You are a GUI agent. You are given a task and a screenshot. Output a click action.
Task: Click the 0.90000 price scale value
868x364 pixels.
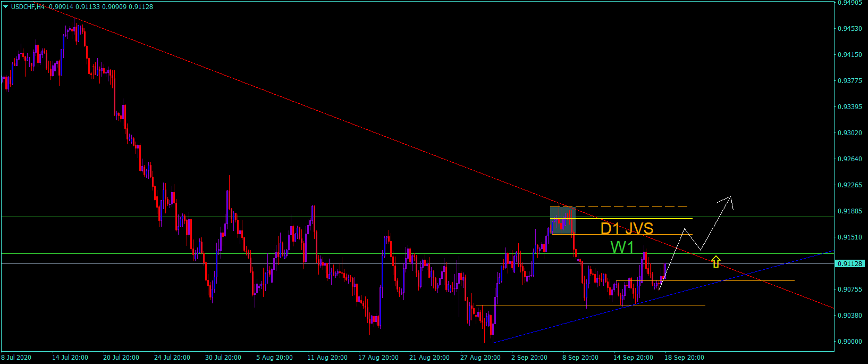(x=850, y=342)
